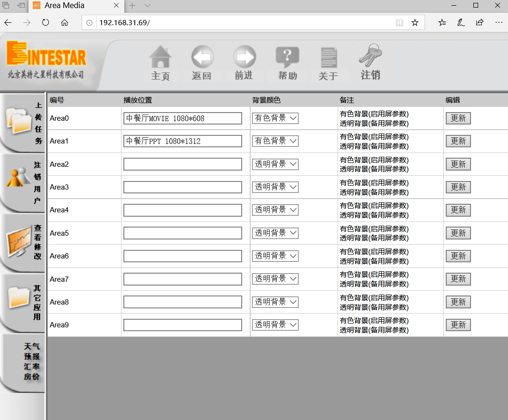
Task: Select the 查看修改 view-modify sidebar item
Action: coord(23,242)
